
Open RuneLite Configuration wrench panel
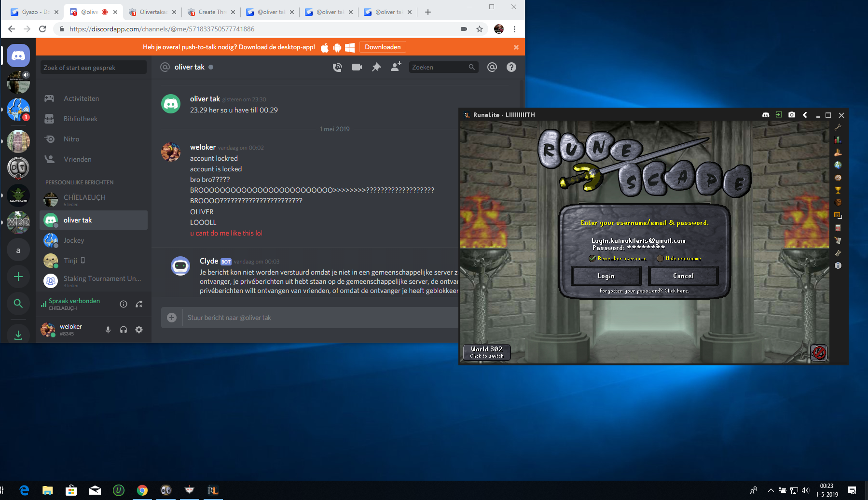(838, 127)
